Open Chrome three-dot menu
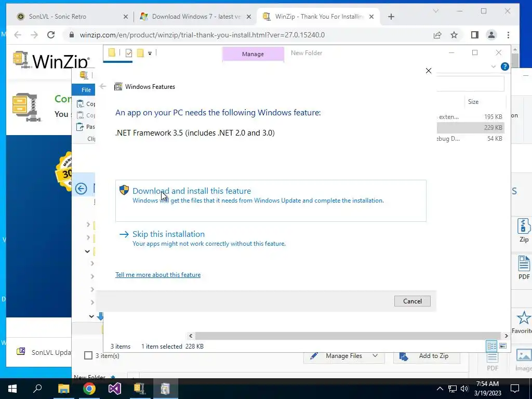532x399 pixels. [x=508, y=35]
